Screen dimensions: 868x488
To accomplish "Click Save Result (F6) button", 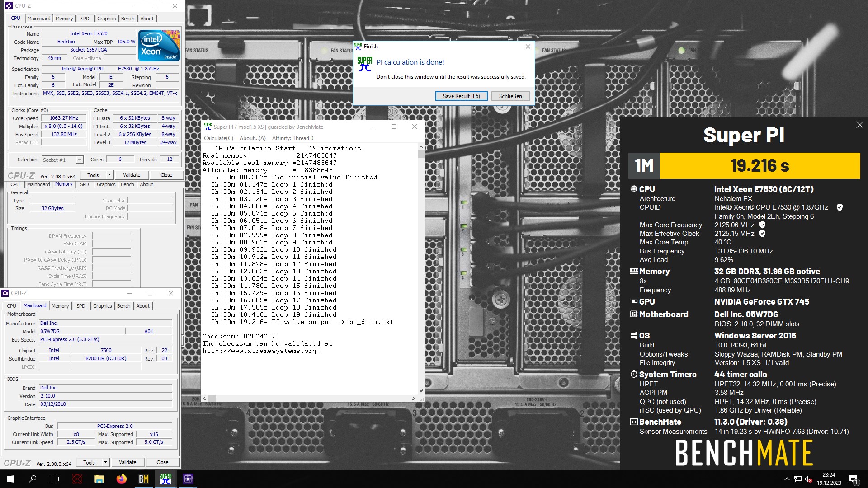I will coord(461,96).
